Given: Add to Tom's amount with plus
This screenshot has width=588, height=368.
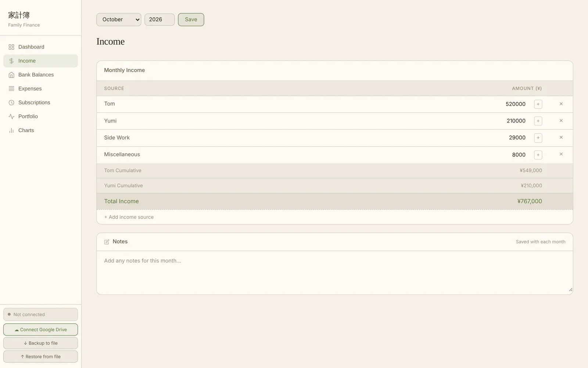Looking at the screenshot, I should [538, 104].
